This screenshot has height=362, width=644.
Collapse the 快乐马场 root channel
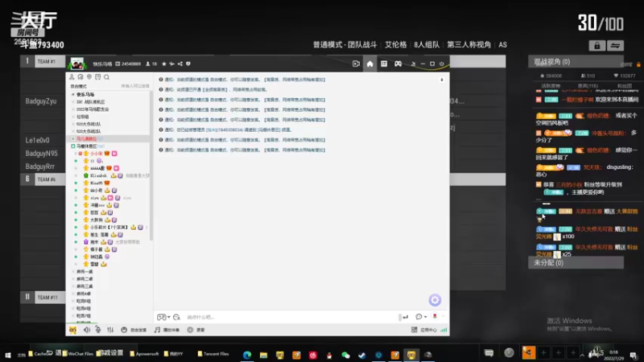[x=73, y=94]
